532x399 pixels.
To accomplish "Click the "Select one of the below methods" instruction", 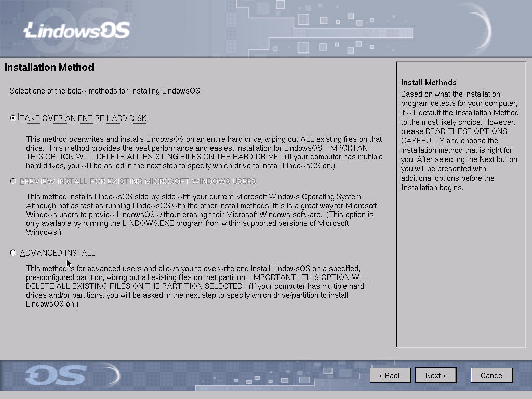I will click(x=105, y=91).
